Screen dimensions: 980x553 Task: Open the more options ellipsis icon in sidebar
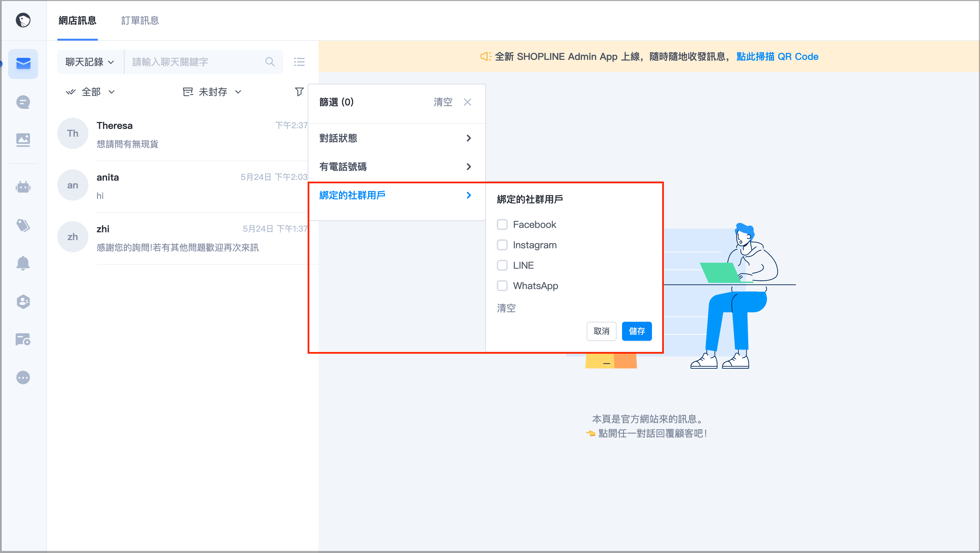23,378
